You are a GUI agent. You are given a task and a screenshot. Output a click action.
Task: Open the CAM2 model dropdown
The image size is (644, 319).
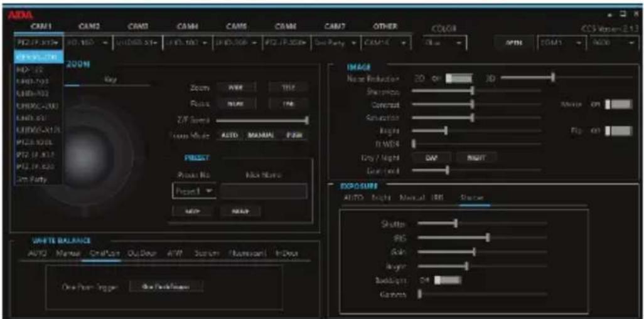[88, 42]
